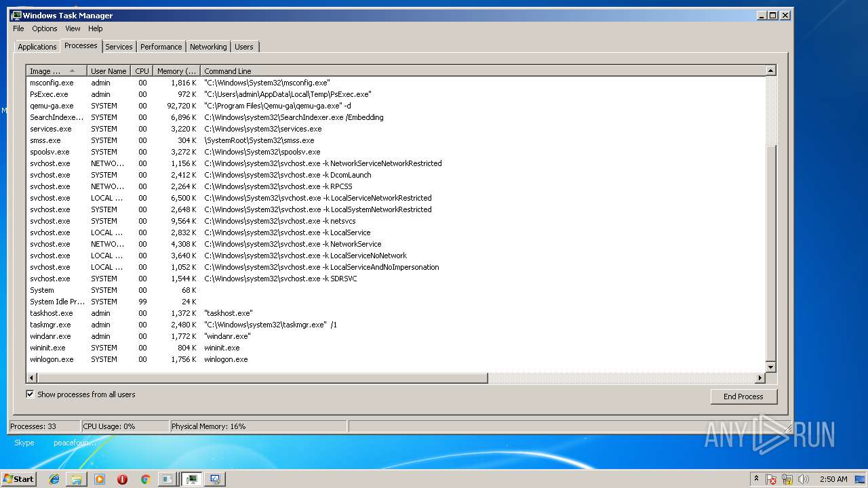Screen dimensions: 868x488
Task: Open the network tray icon
Action: click(x=787, y=479)
